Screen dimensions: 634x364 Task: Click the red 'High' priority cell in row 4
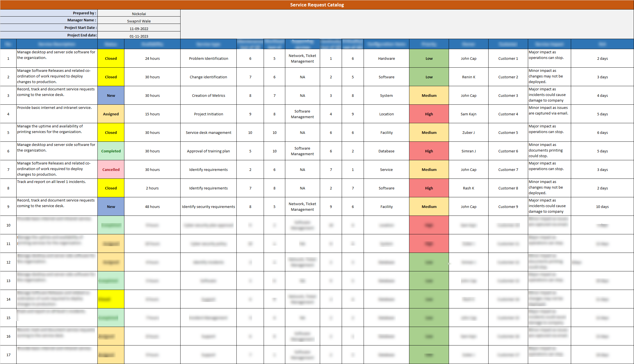[x=429, y=114]
